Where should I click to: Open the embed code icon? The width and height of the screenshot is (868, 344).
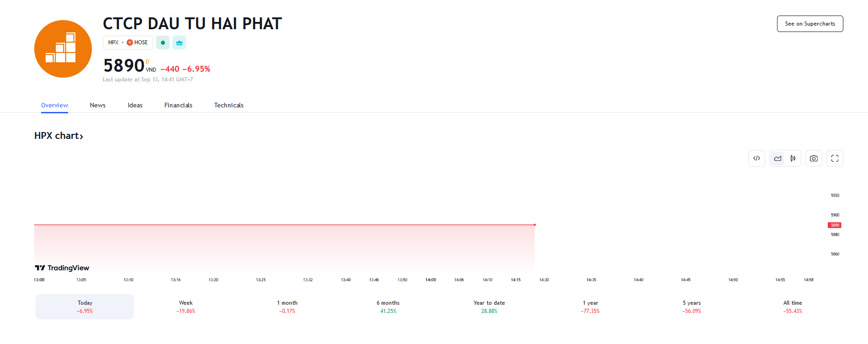coord(756,158)
